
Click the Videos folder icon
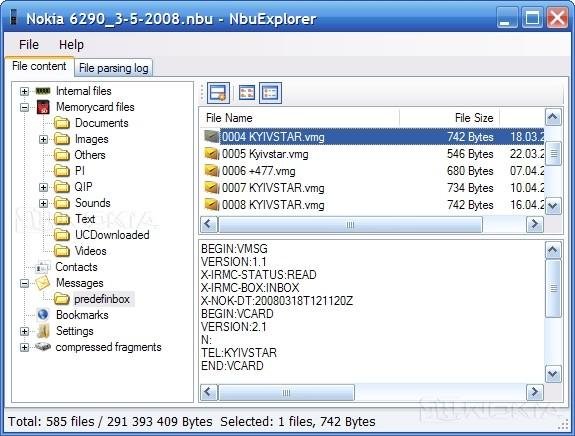pyautogui.click(x=62, y=251)
